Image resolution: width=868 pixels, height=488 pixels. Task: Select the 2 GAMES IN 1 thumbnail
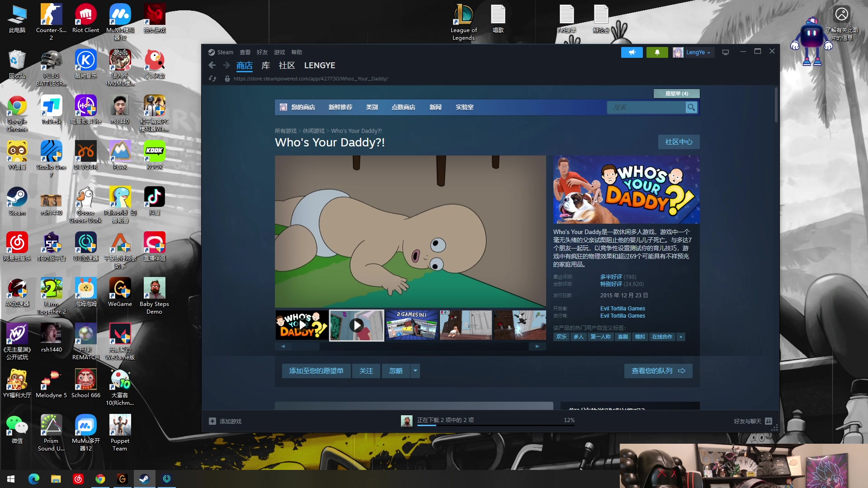click(x=411, y=325)
